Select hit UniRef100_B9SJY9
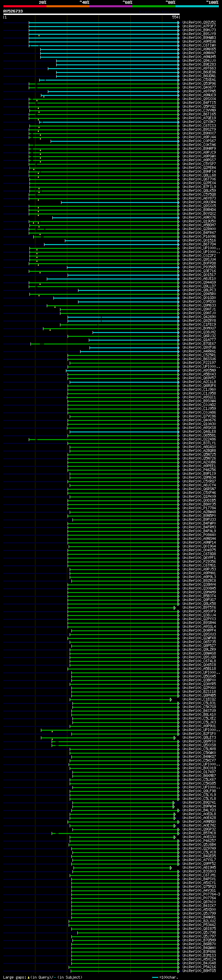The height and width of the screenshot is (980, 222). tap(199, 34)
